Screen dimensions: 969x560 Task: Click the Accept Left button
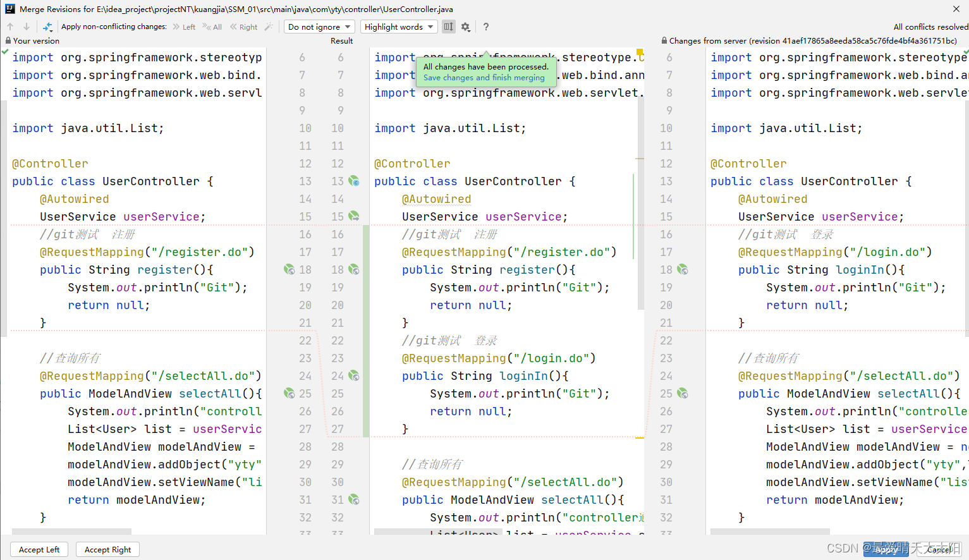(x=39, y=549)
